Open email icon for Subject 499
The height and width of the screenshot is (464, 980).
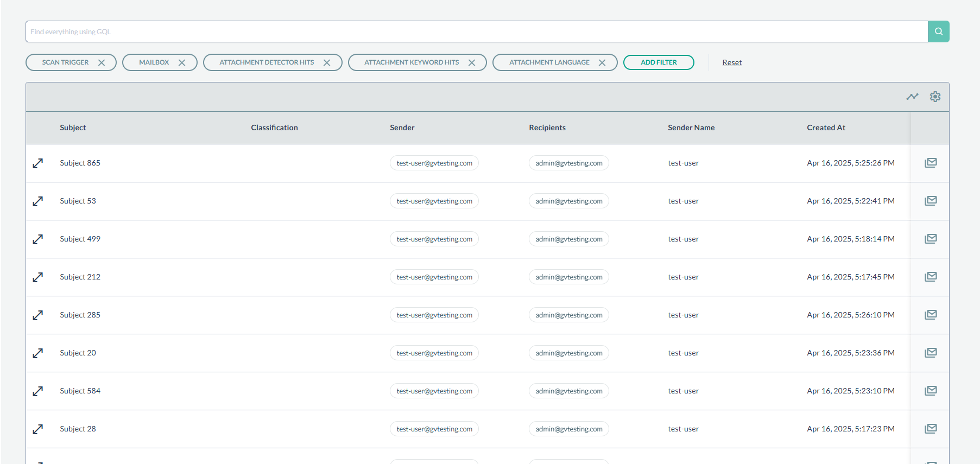931,239
